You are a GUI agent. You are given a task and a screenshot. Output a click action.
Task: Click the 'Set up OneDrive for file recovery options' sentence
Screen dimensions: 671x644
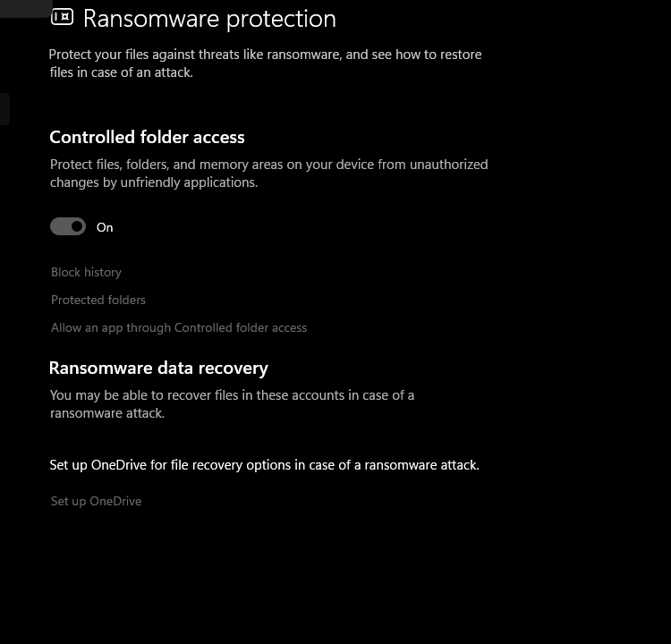[264, 465]
